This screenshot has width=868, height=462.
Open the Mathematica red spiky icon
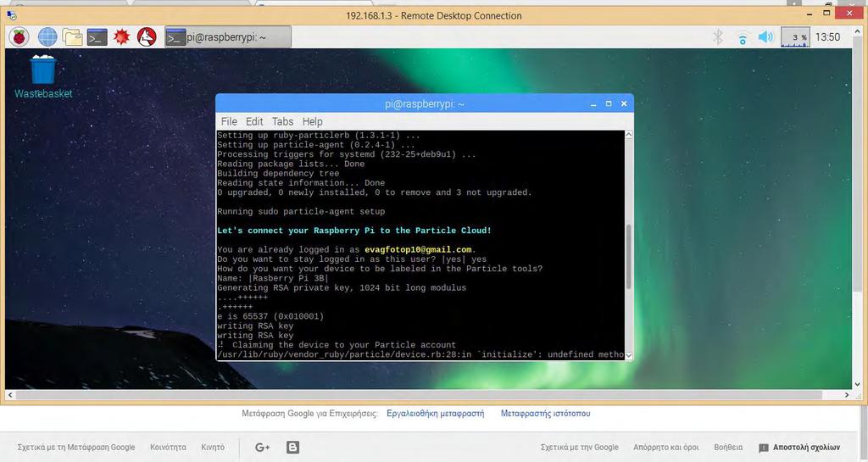[x=121, y=37]
